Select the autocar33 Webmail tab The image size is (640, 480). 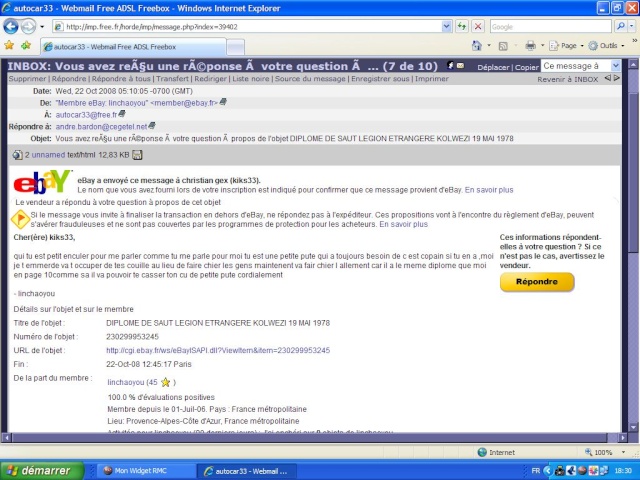(133, 47)
